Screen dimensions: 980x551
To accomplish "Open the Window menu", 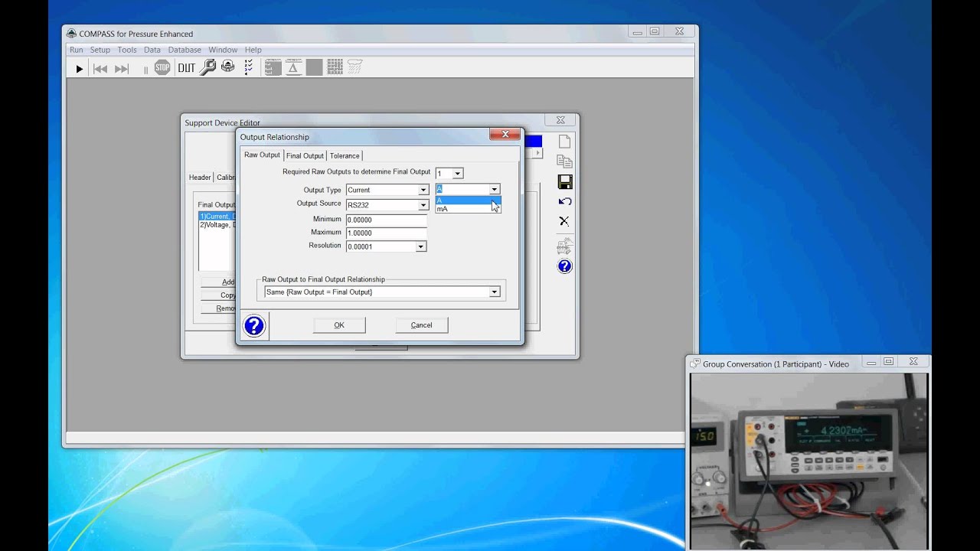I will (223, 50).
